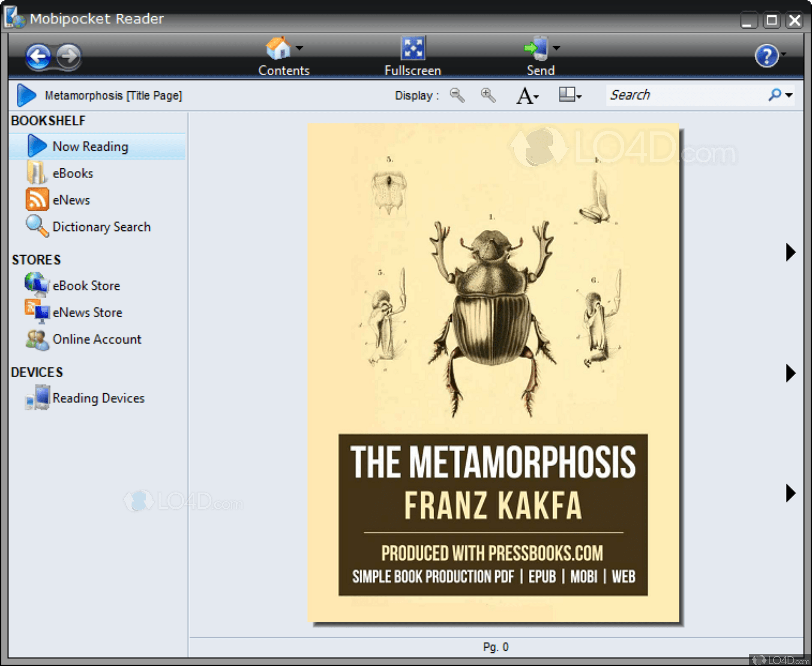812x666 pixels.
Task: Click the eBooks books icon
Action: click(36, 172)
